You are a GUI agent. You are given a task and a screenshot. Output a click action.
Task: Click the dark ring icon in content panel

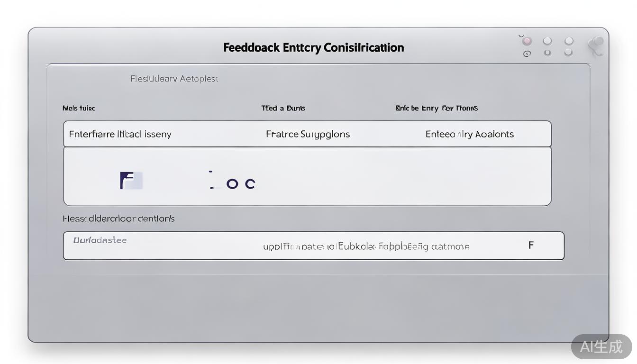[232, 183]
